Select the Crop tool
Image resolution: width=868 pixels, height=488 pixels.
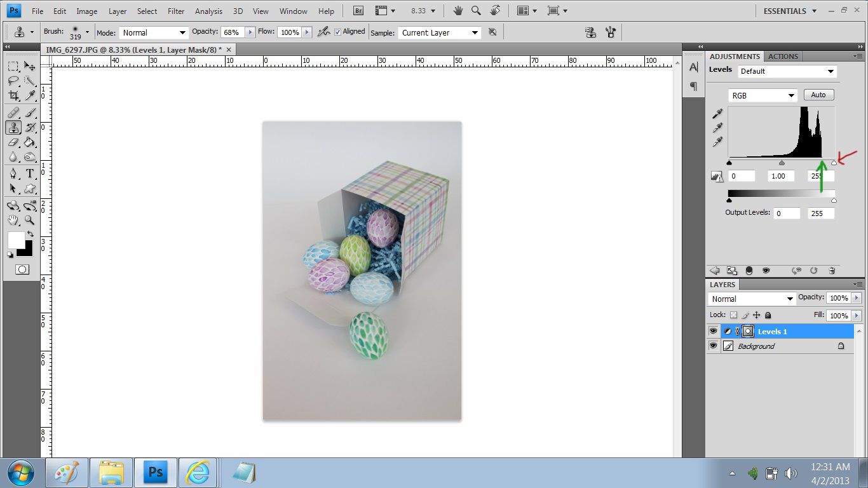click(x=13, y=96)
